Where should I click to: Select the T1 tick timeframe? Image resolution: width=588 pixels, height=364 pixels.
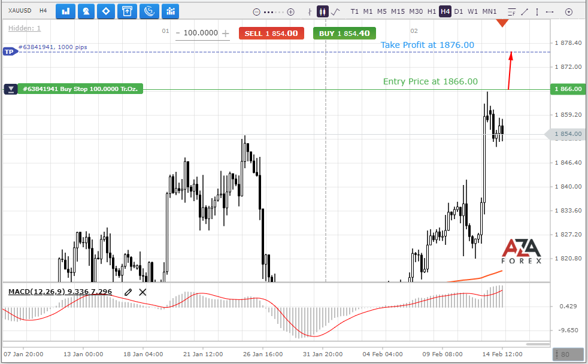(x=354, y=11)
